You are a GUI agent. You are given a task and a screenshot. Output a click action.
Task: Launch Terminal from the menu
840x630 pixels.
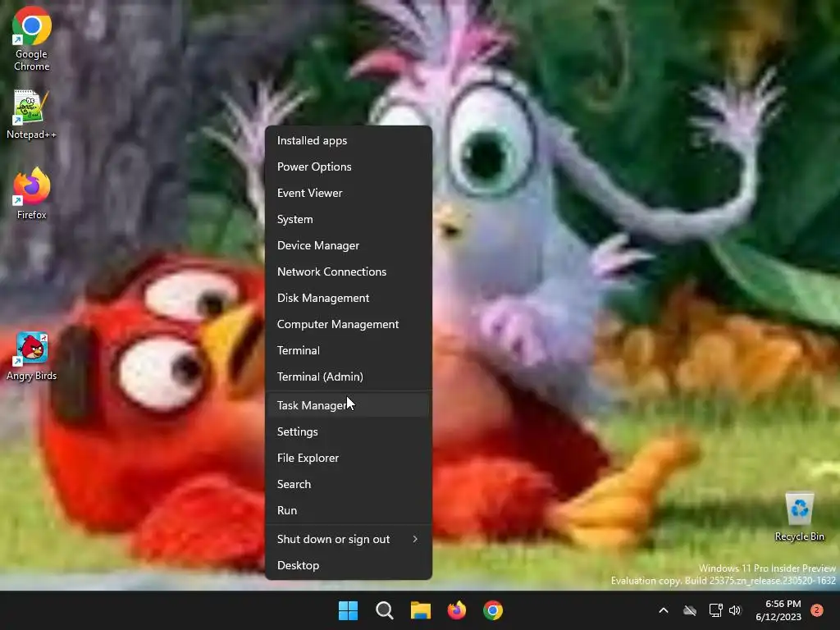click(348, 350)
